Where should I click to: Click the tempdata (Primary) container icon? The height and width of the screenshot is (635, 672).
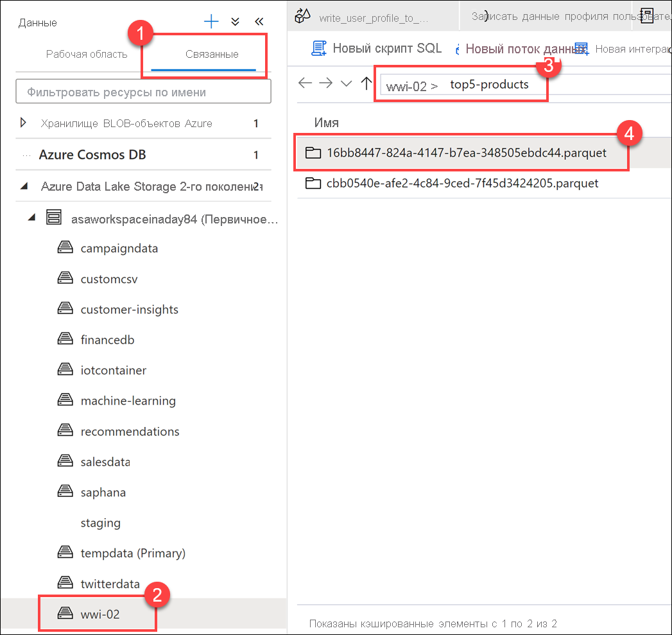click(65, 552)
